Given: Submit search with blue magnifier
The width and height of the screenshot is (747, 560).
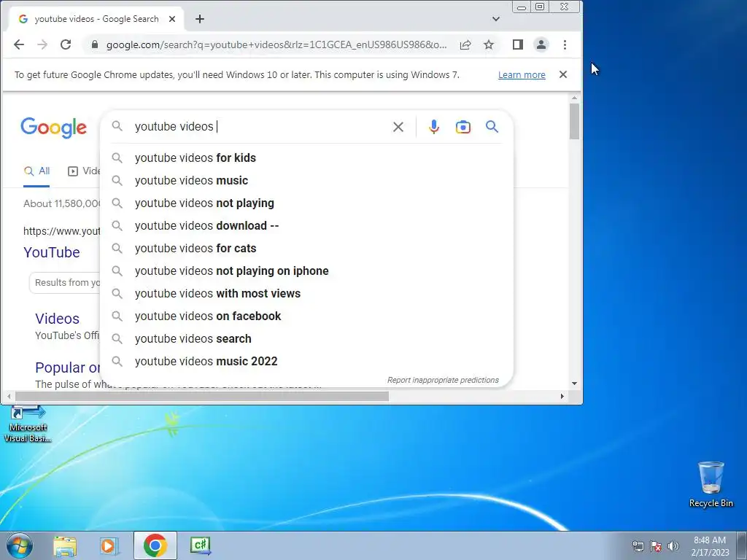Looking at the screenshot, I should pos(492,127).
